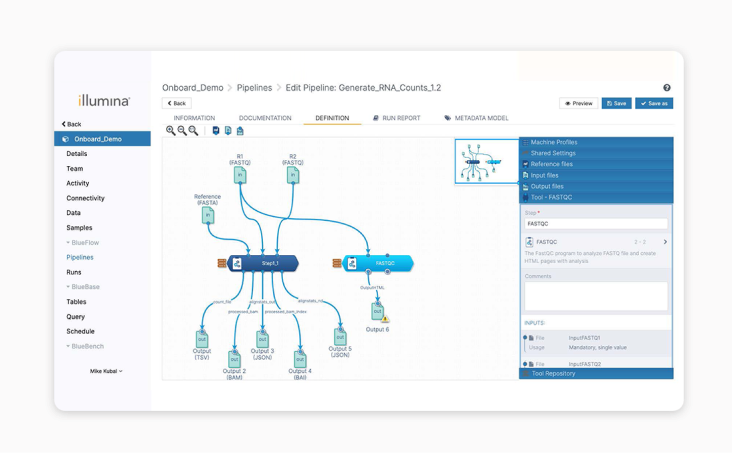The width and height of the screenshot is (732, 453).
Task: Open the Mike Kubal user dropdown
Action: (106, 371)
